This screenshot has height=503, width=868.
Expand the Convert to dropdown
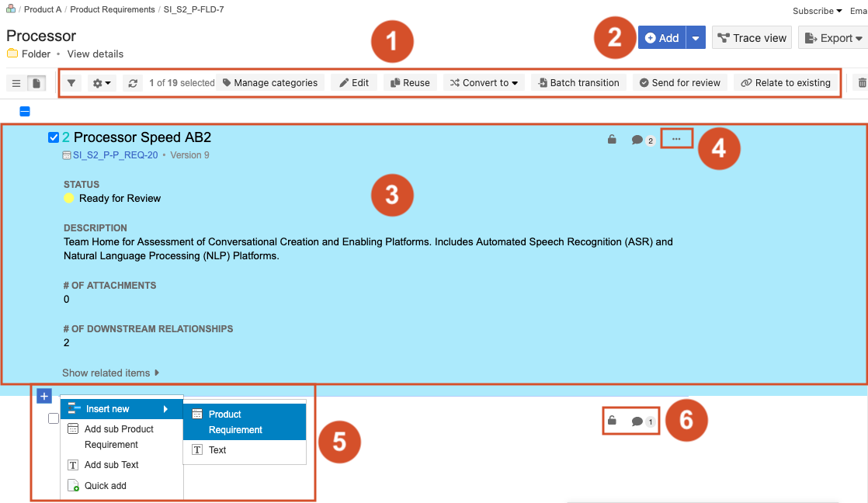click(x=484, y=83)
